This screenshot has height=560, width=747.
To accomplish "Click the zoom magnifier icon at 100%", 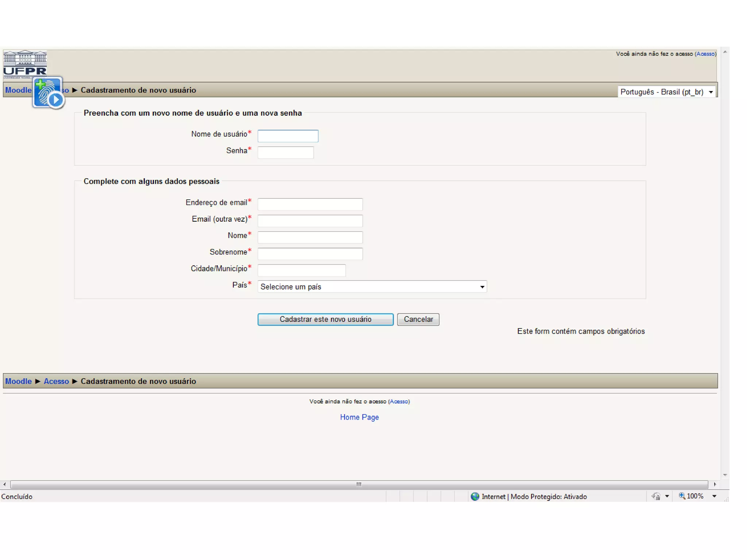I will pos(682,496).
